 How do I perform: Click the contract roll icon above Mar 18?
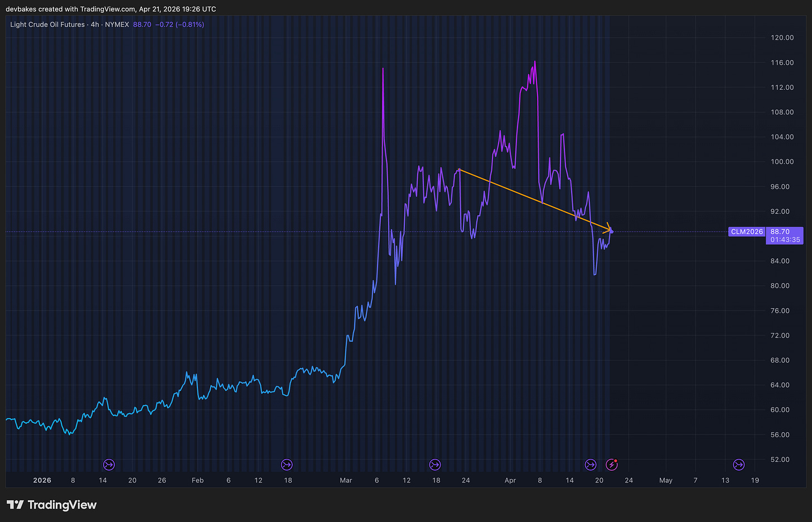click(x=435, y=465)
